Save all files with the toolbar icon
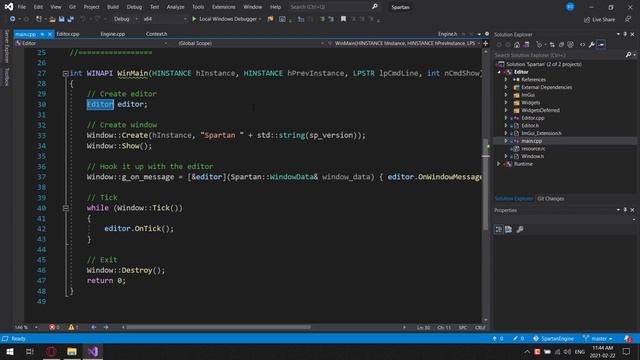Viewport: 640px width, 360px height. pyautogui.click(x=71, y=19)
